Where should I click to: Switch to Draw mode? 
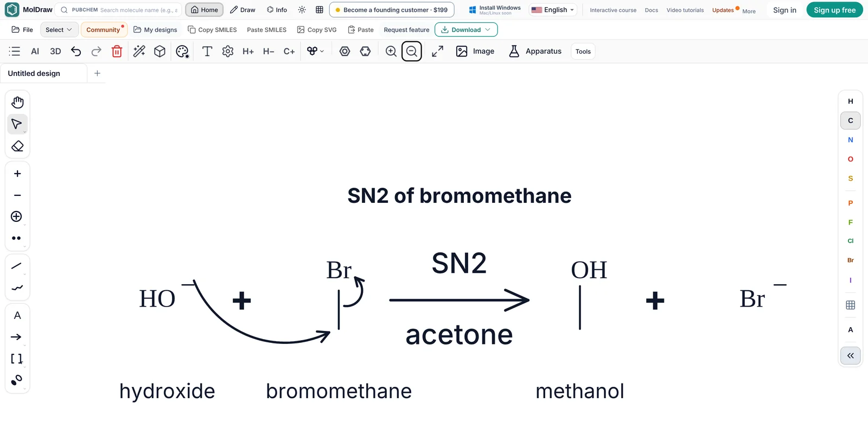pos(242,10)
